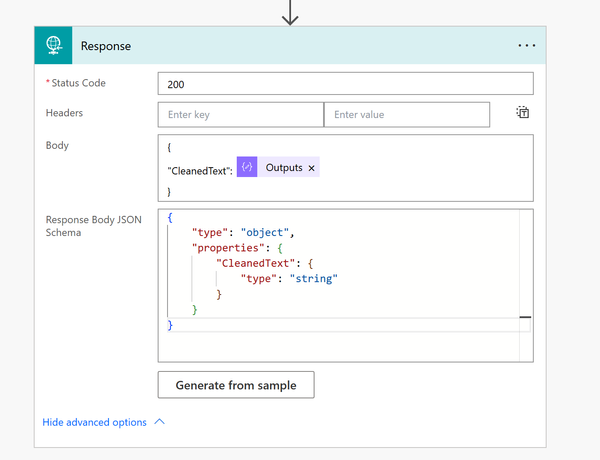Select the Outputs dynamic content token label
This screenshot has width=600, height=460.
click(284, 169)
